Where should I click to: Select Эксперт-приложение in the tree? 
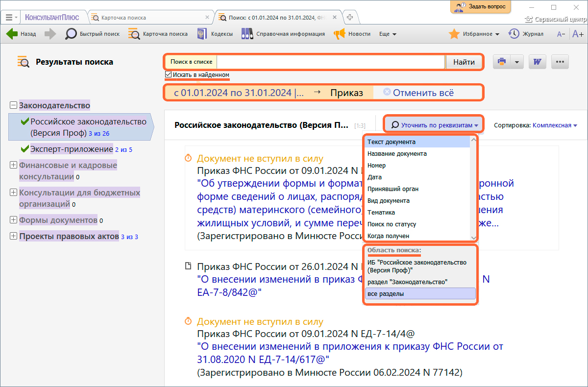pos(72,149)
